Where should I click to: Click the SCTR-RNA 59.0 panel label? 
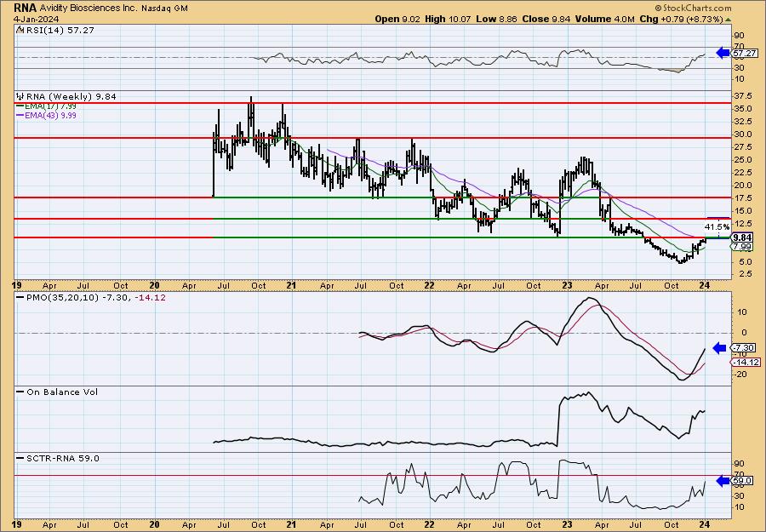click(63, 458)
